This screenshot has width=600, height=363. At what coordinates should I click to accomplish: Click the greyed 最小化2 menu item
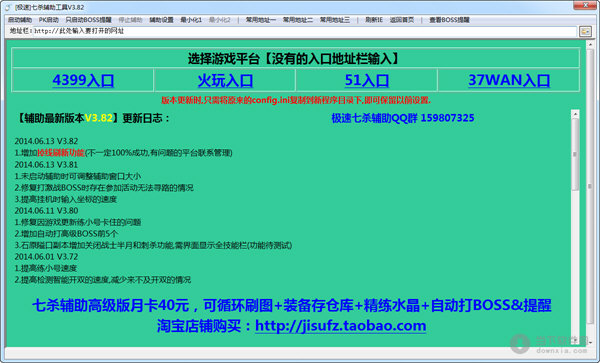pyautogui.click(x=220, y=20)
